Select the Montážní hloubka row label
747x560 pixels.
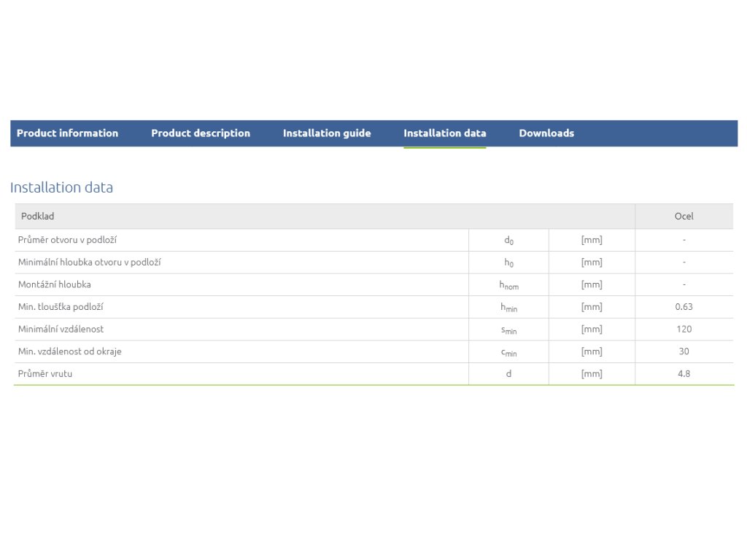(x=55, y=284)
